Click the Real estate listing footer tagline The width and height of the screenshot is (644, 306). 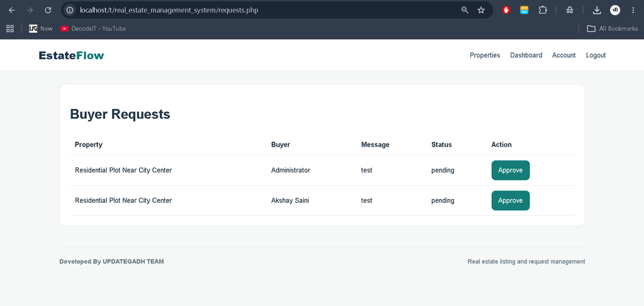(526, 261)
